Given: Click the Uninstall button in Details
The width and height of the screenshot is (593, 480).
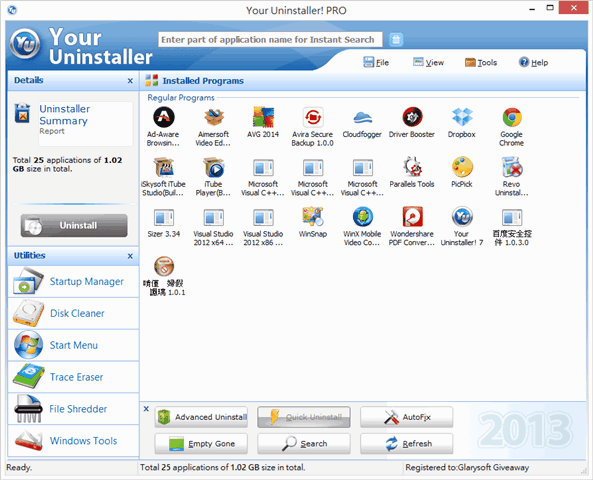Looking at the screenshot, I should point(74,225).
